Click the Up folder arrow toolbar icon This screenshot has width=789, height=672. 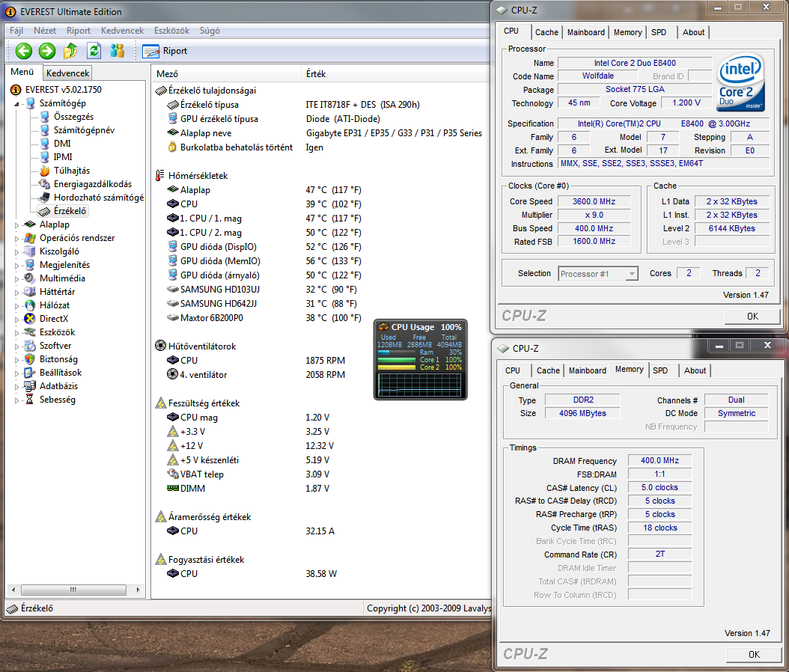pyautogui.click(x=70, y=51)
